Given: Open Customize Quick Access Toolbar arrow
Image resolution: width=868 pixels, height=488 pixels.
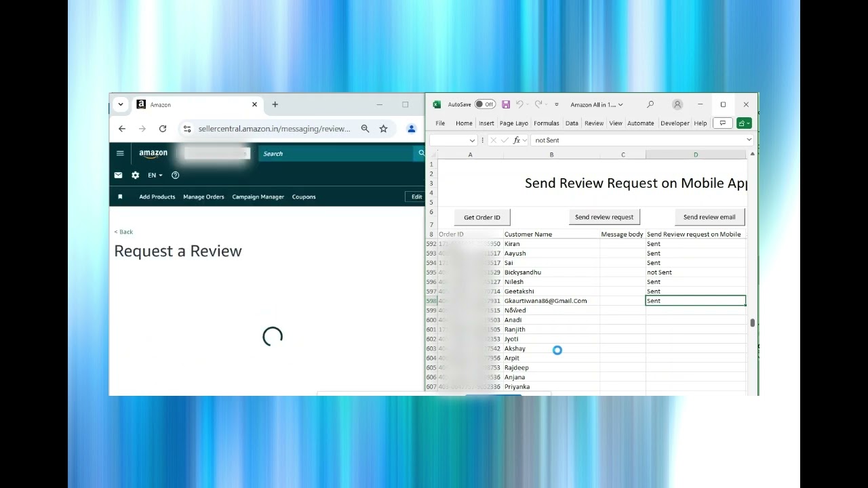Looking at the screenshot, I should 557,105.
